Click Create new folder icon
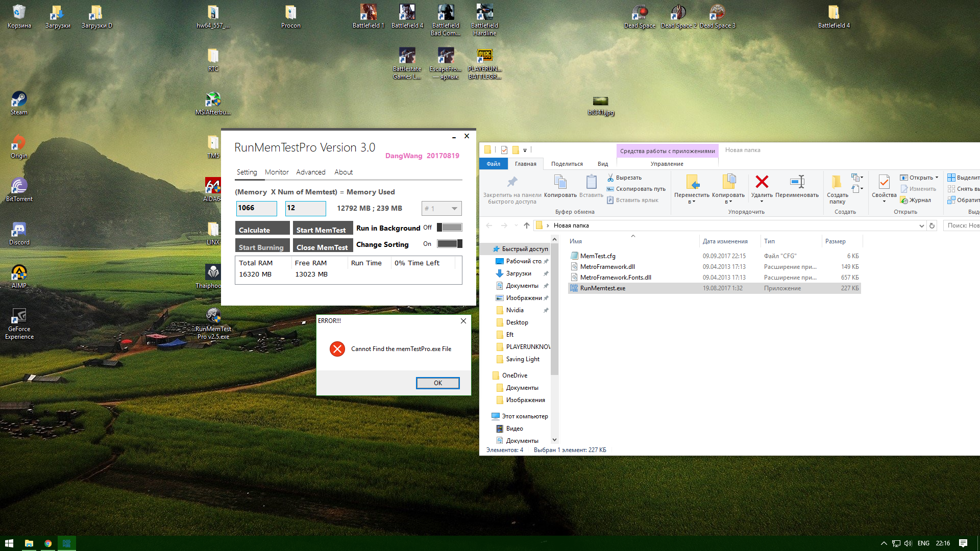The width and height of the screenshot is (980, 551). [x=837, y=182]
